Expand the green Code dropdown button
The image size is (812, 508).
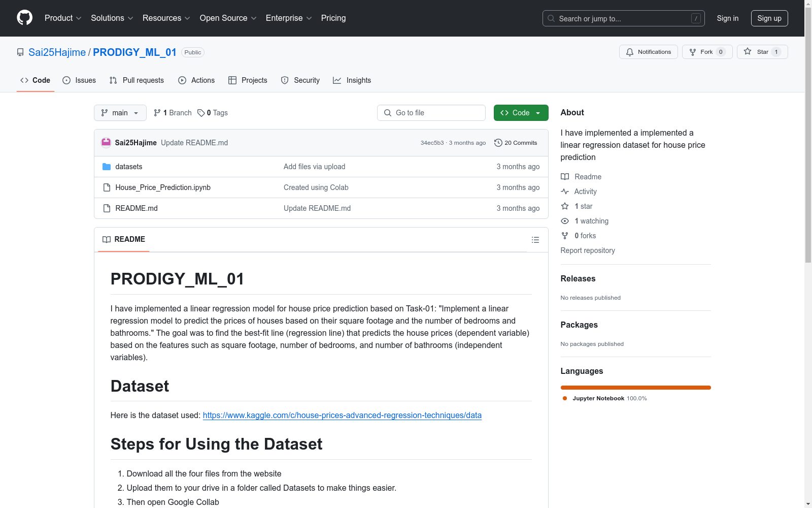(x=521, y=113)
